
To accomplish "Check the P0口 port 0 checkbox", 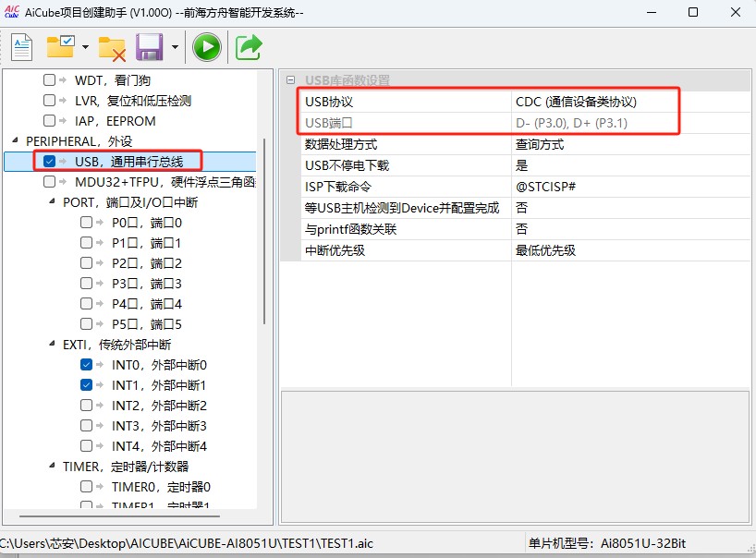I will pyautogui.click(x=86, y=222).
